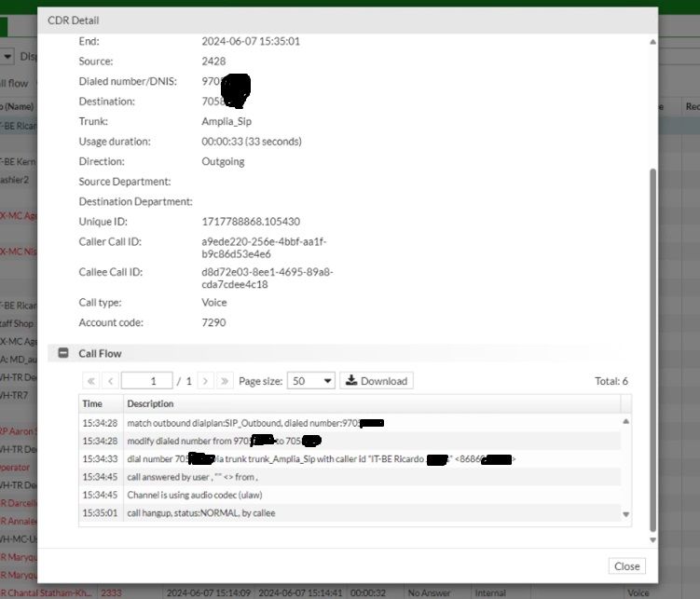Collapse the Call Flow section
The width and height of the screenshot is (700, 599).
click(63, 353)
